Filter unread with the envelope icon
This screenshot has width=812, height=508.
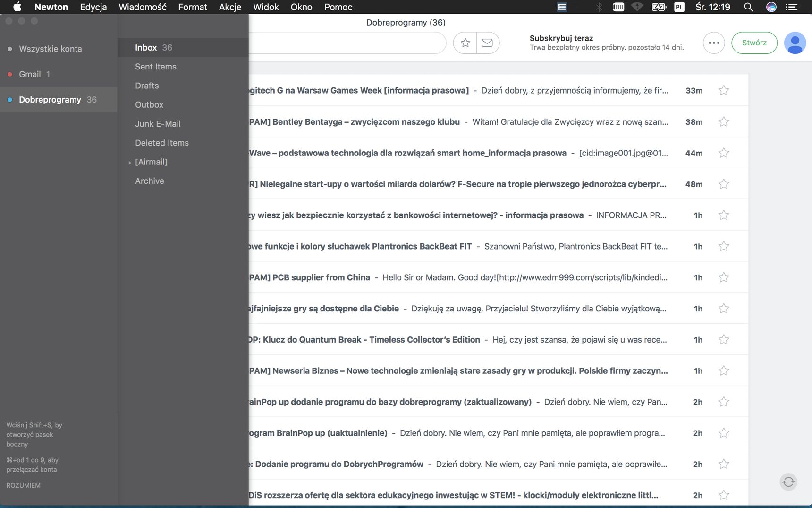coord(488,43)
